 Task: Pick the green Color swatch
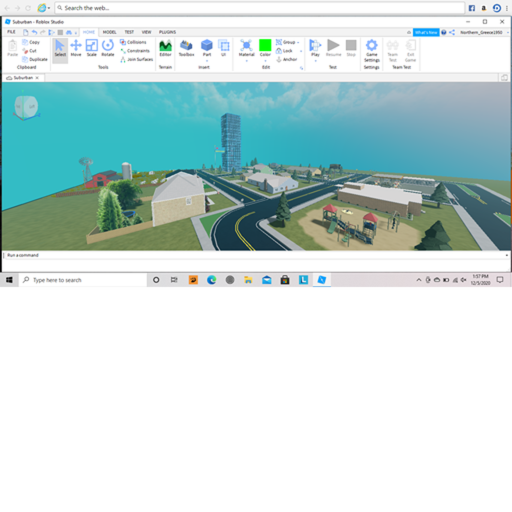265,45
